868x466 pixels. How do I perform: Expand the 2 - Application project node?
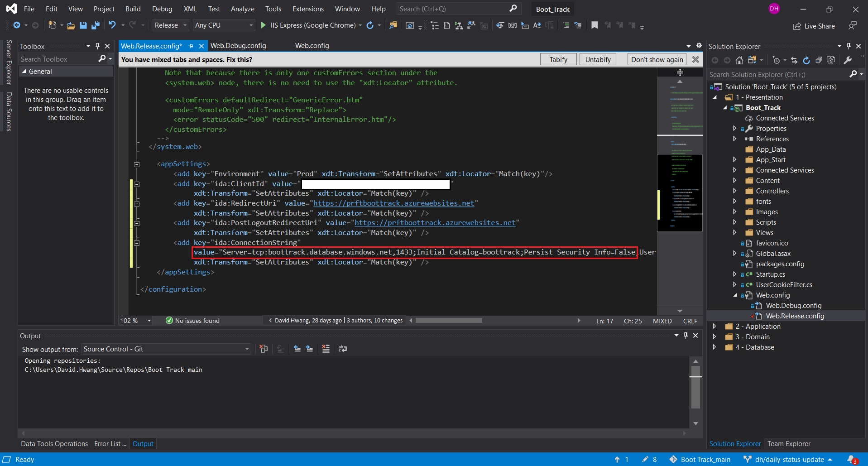click(715, 326)
